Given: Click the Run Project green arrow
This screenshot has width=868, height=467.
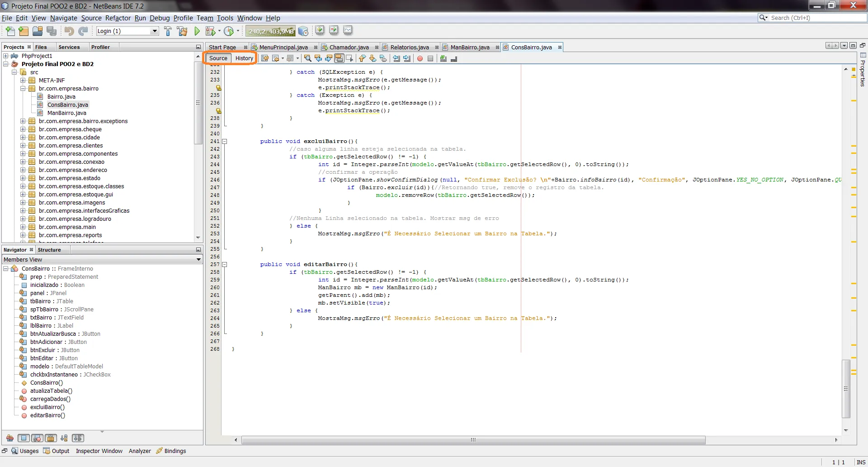Looking at the screenshot, I should coord(197,31).
